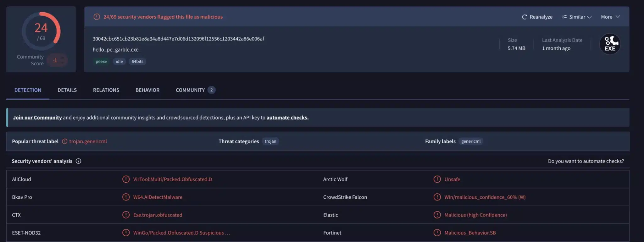Click the warning icon for AliCloud detection
Screen dimensions: 644x242
click(x=126, y=179)
